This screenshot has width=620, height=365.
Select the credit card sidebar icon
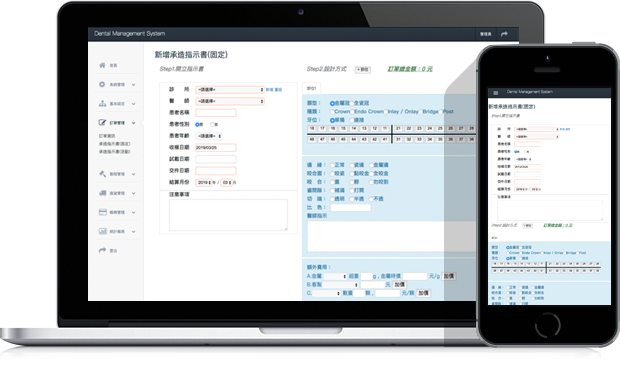103,212
